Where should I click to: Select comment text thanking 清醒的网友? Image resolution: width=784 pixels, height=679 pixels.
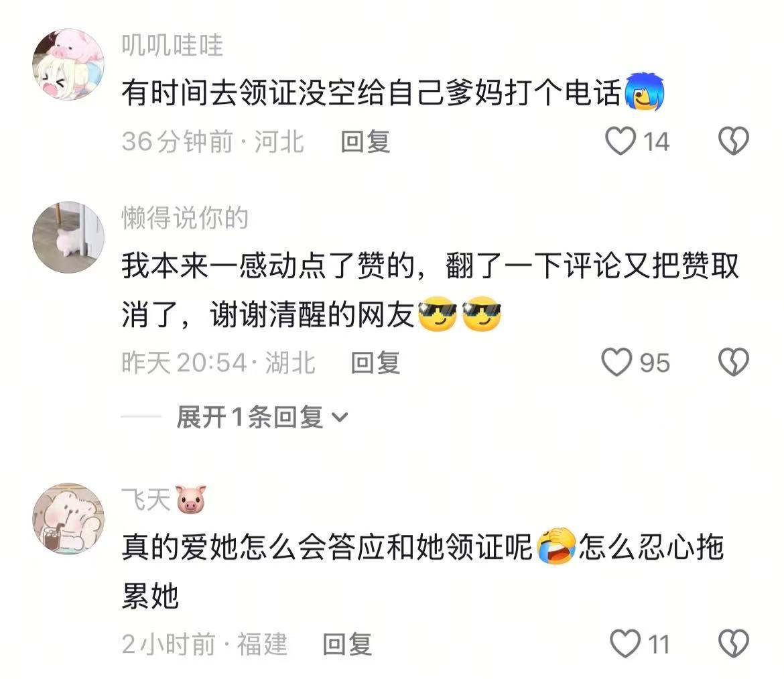coord(430,290)
